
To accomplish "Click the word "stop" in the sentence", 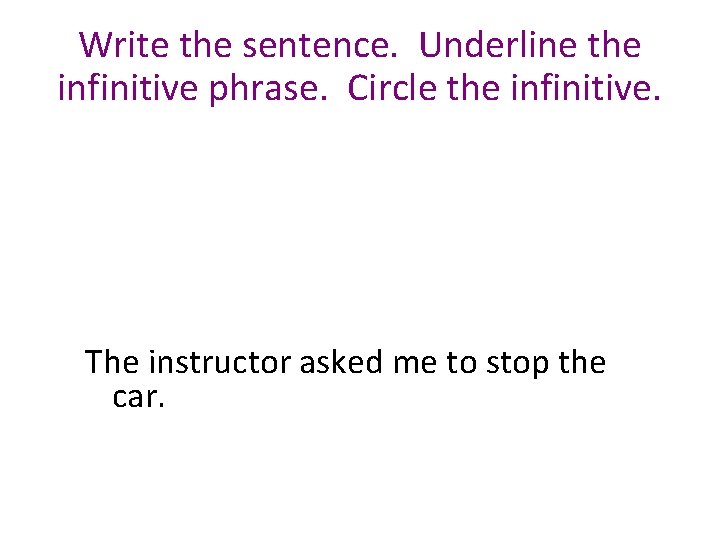I will coord(517,365).
